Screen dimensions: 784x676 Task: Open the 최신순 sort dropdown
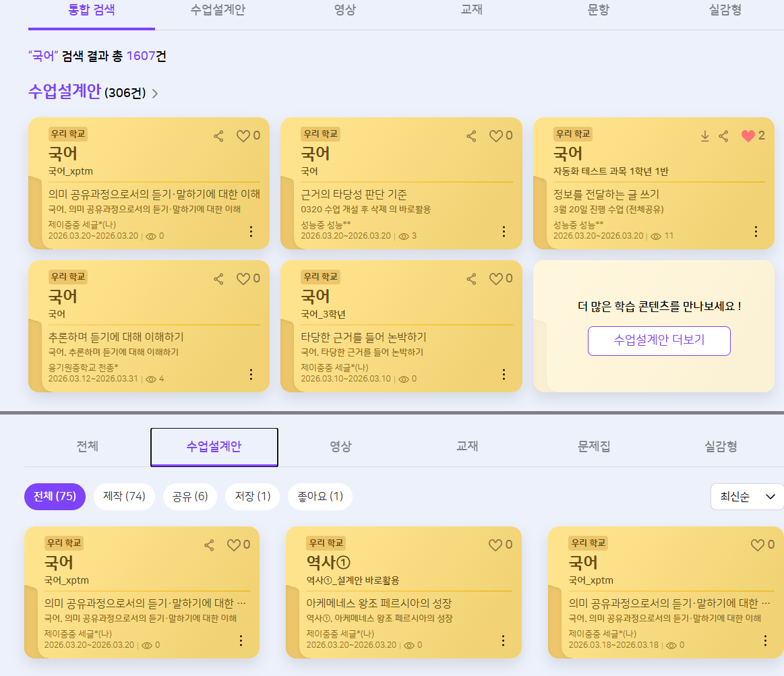pos(748,497)
